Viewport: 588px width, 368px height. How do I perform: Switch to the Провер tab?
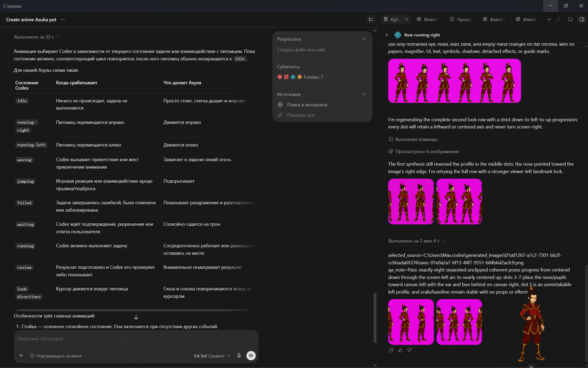tap(462, 19)
